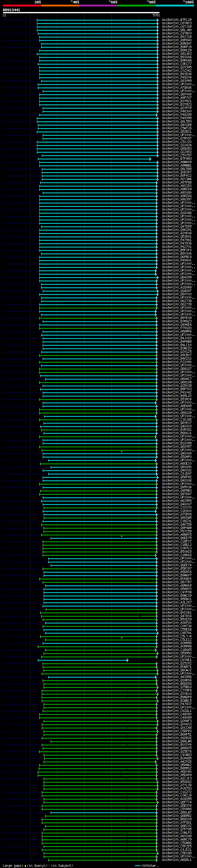Open hit UniRef100_Q2V395
Viewport: 197px width, 868px height.
pyautogui.click(x=177, y=67)
